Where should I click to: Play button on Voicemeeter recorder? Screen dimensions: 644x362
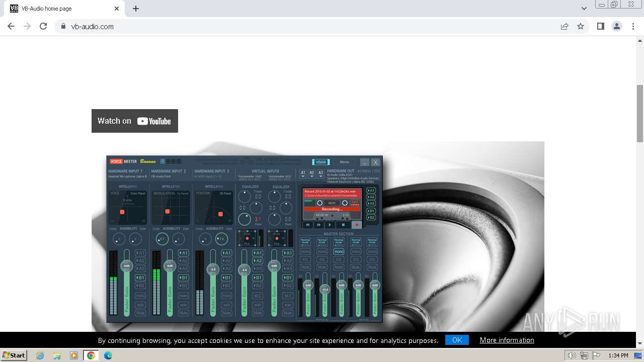[x=330, y=225]
